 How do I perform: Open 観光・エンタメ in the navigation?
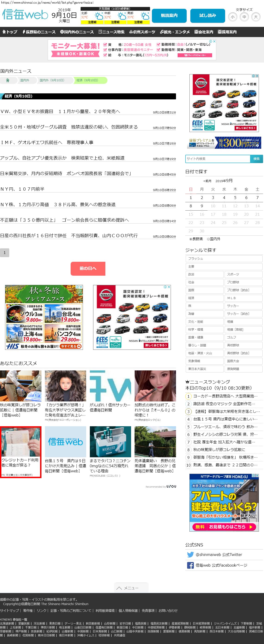click(175, 32)
